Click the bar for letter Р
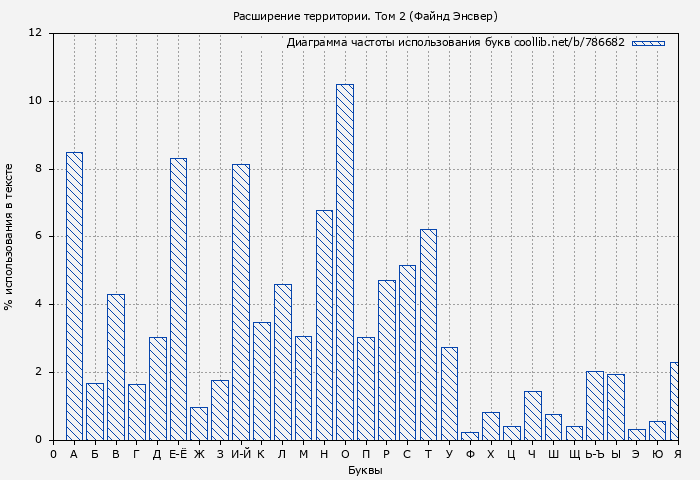Viewport: 700px width, 480px height. (386, 360)
